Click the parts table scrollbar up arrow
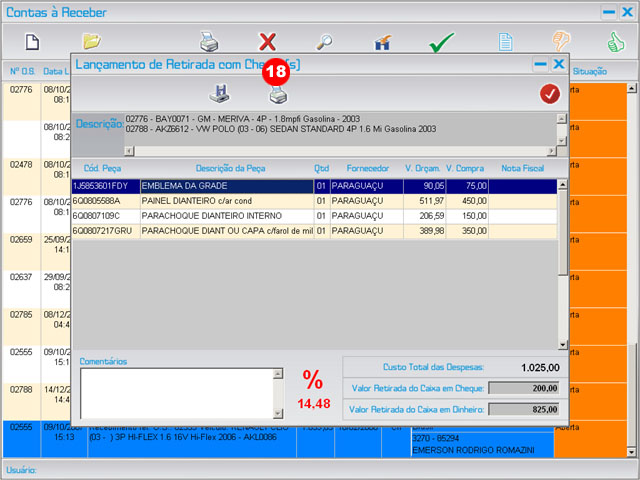The width and height of the screenshot is (640, 480). (563, 184)
